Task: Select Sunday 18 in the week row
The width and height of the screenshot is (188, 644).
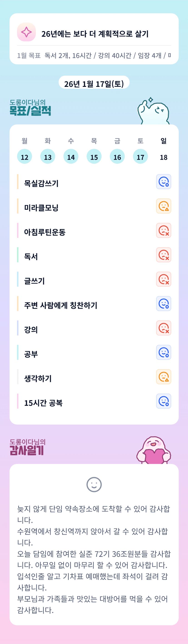Action: click(164, 157)
